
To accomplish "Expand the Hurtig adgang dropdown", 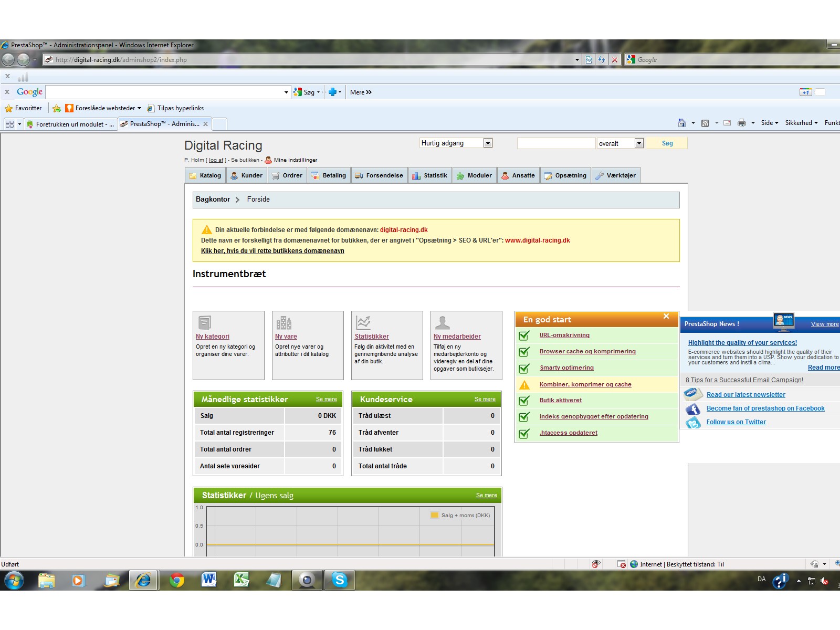I will [x=488, y=143].
